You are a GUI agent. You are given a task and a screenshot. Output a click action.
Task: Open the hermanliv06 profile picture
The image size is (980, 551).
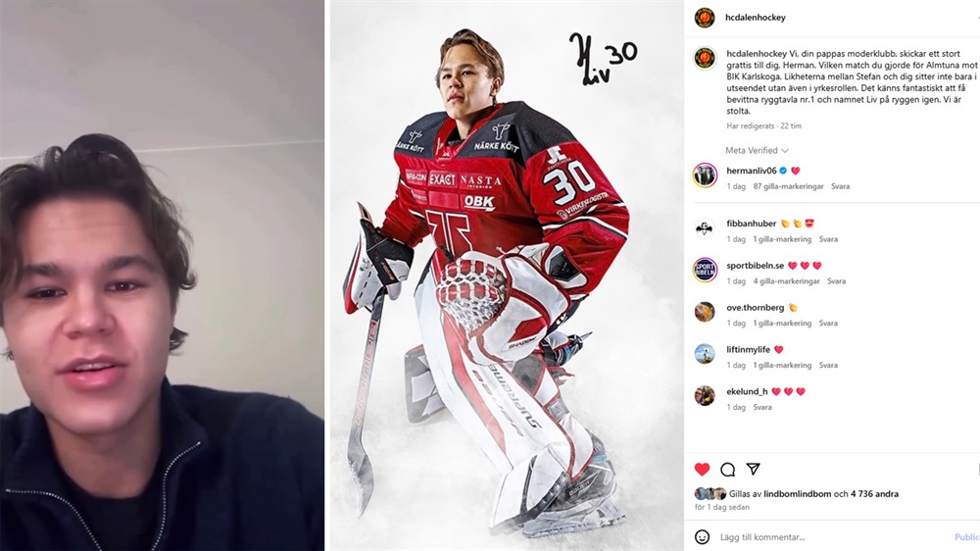coord(705,175)
